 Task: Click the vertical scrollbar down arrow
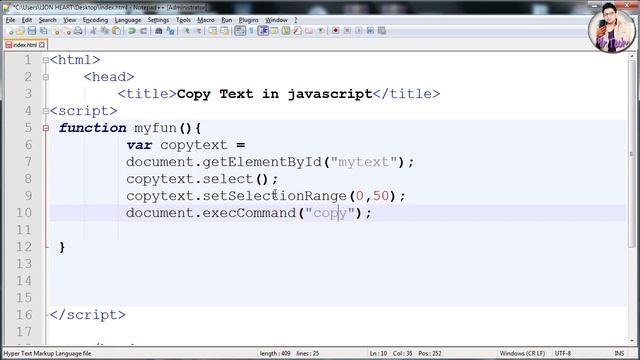point(632,340)
